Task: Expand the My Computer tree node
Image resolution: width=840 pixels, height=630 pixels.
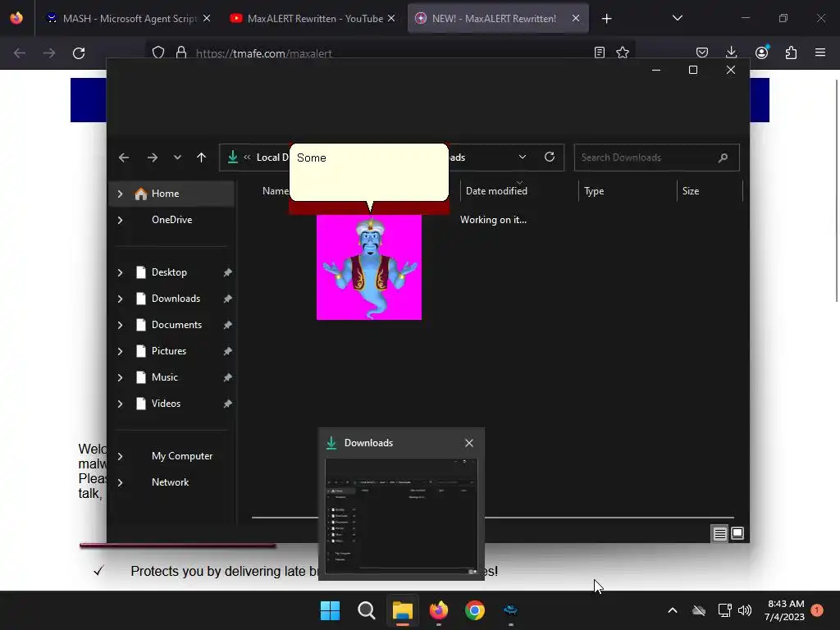Action: [x=120, y=456]
